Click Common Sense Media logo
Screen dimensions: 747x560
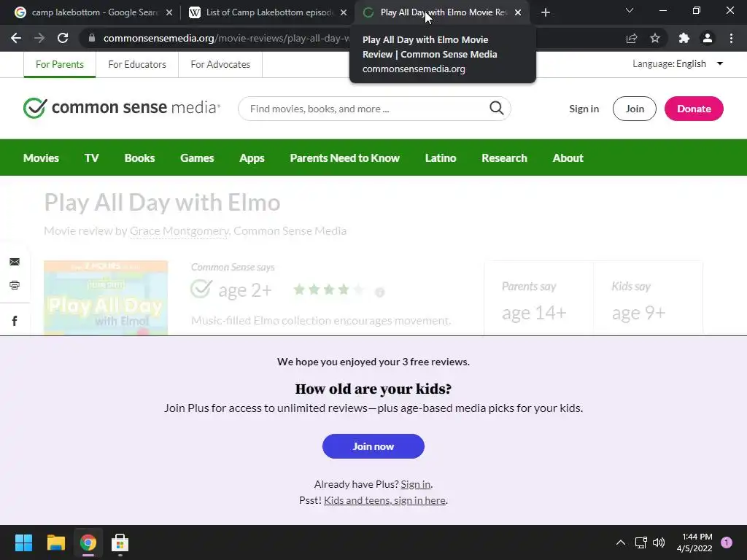pos(122,108)
